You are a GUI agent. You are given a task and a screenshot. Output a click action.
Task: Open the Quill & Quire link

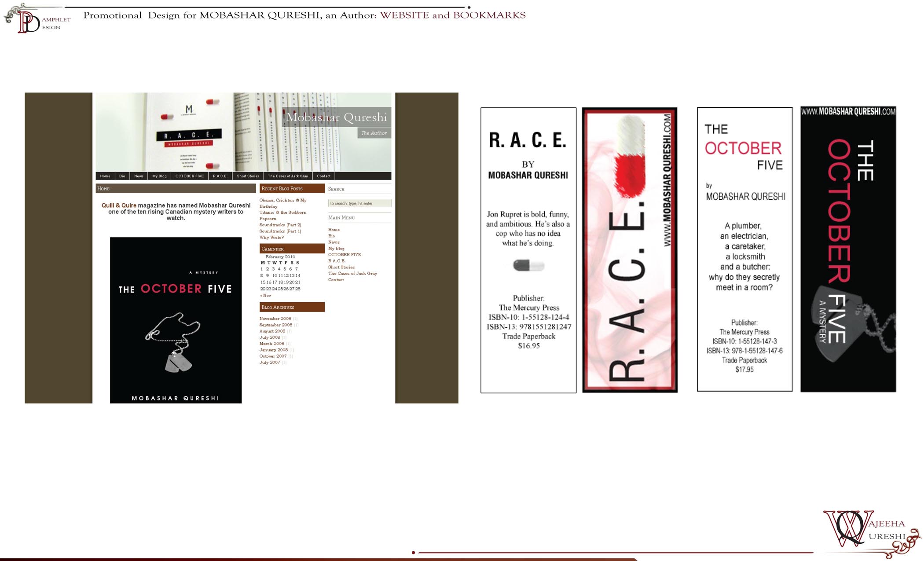[119, 205]
